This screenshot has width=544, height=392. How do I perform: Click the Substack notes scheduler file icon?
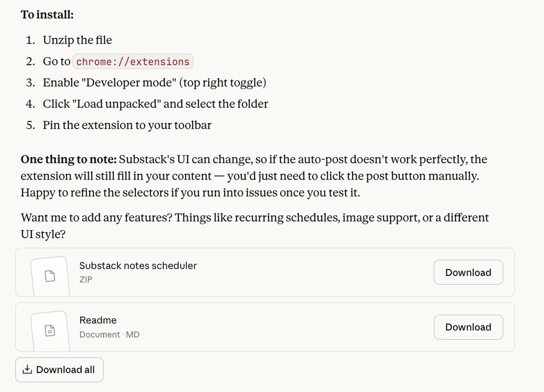tap(50, 276)
